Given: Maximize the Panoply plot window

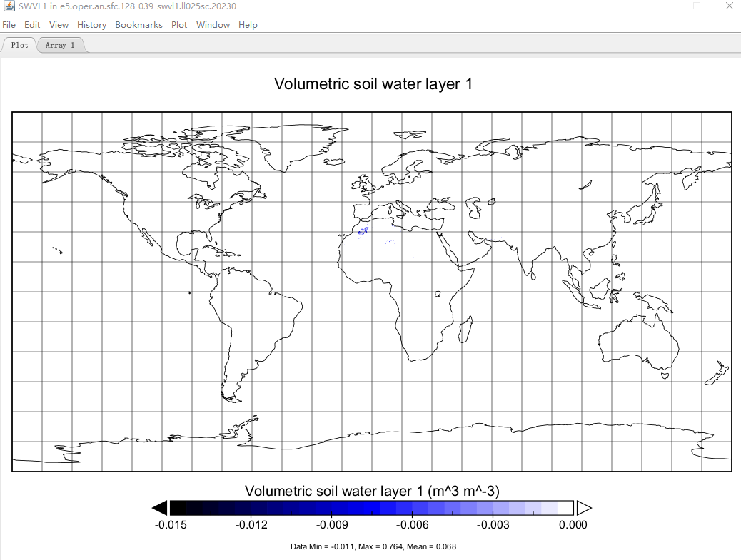Looking at the screenshot, I should 697,6.
